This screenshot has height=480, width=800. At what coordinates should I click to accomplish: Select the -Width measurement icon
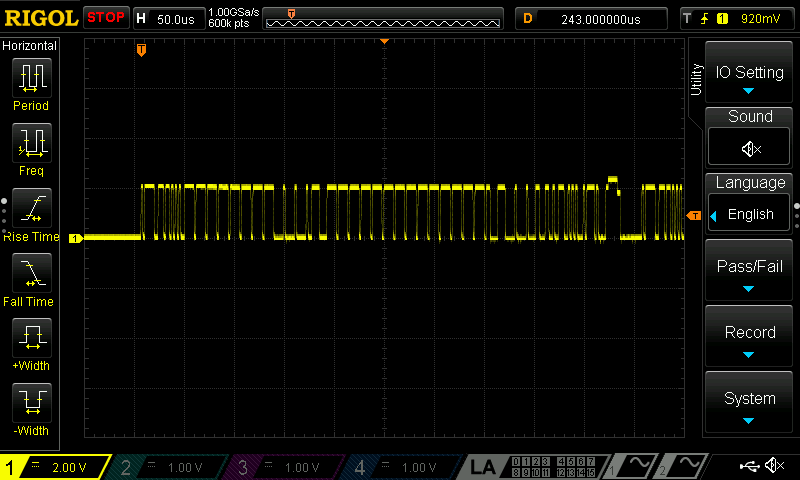click(32, 402)
